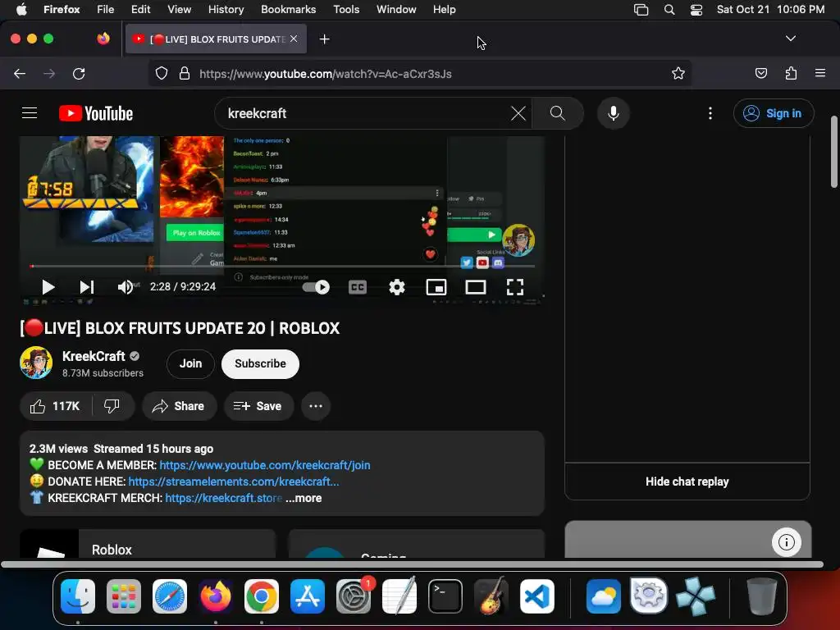Click the page vertical scrollbar

coord(834,152)
